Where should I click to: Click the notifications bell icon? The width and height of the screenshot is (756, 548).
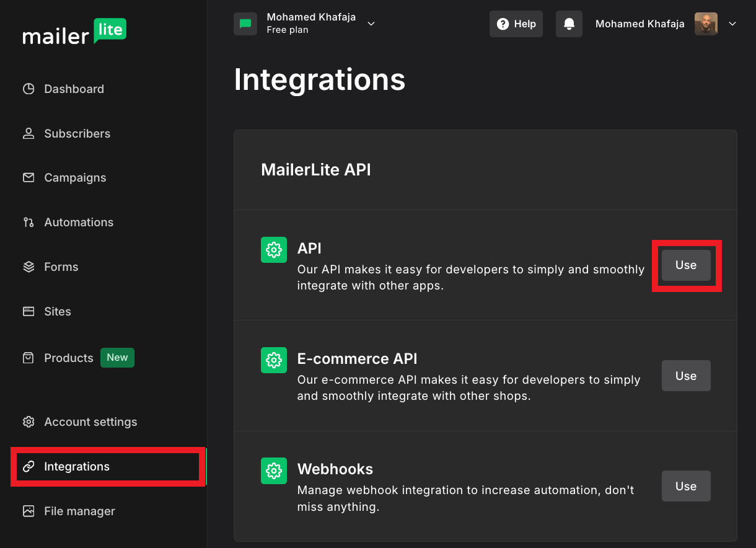pyautogui.click(x=569, y=24)
